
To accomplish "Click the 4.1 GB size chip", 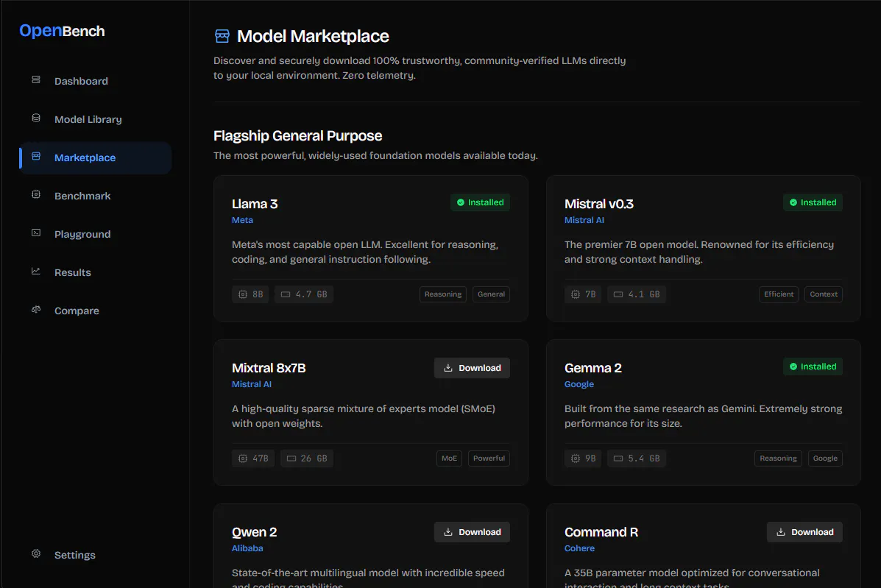I will (x=637, y=294).
